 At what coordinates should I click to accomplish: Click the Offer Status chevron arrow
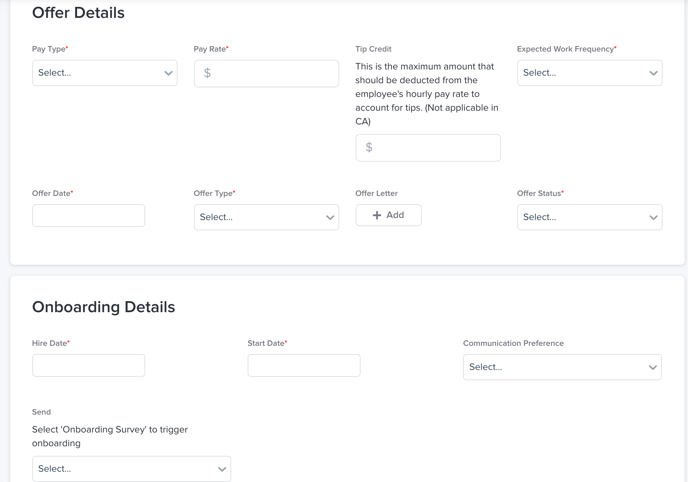pyautogui.click(x=653, y=217)
